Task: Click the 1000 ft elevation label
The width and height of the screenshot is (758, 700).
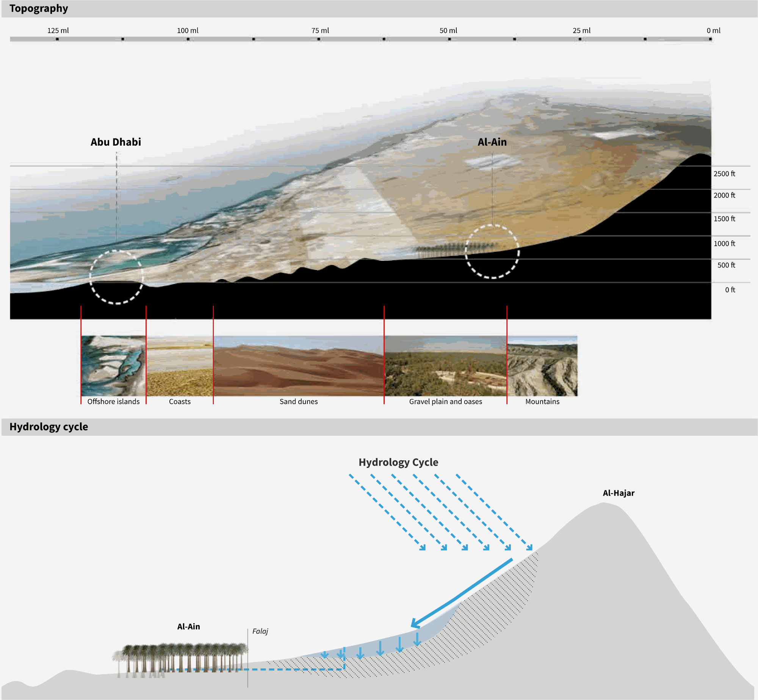Action: [724, 243]
